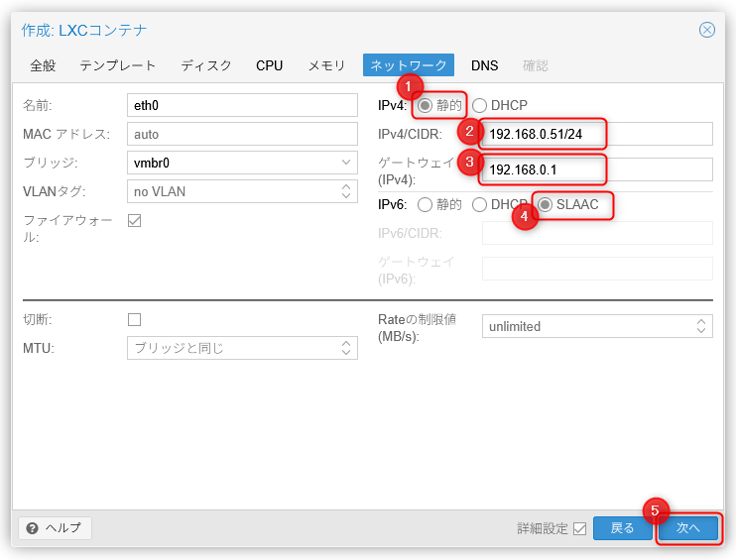This screenshot has height=560, width=736.
Task: Open the CPU tab
Action: click(x=269, y=65)
